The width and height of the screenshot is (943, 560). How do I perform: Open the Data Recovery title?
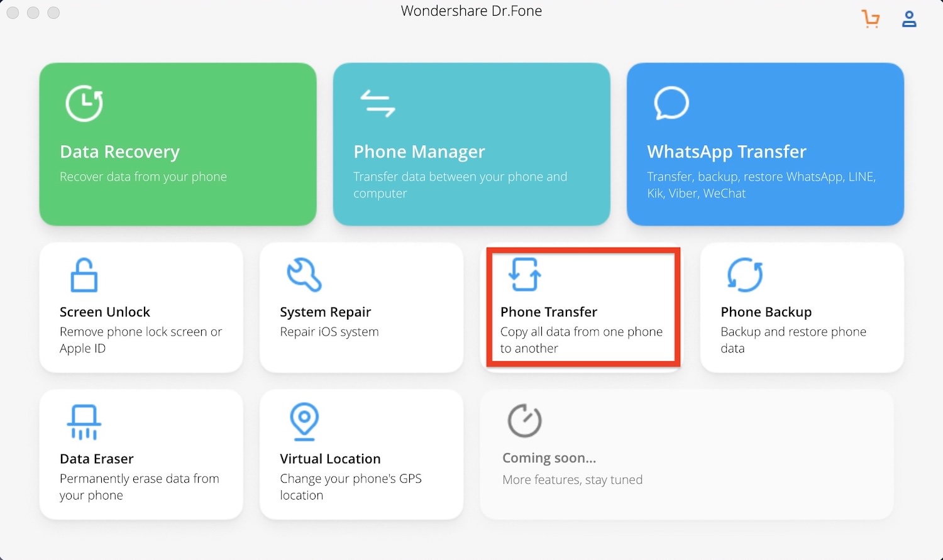coord(119,151)
